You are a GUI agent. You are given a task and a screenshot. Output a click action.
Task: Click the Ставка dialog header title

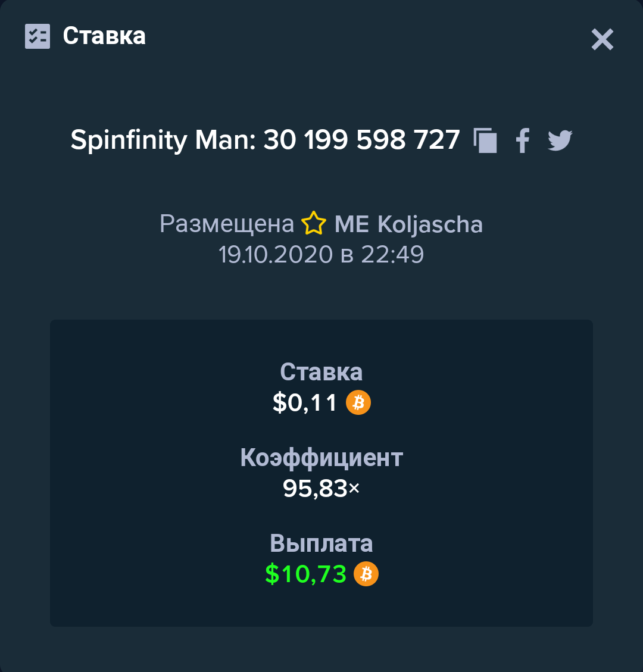[x=104, y=36]
